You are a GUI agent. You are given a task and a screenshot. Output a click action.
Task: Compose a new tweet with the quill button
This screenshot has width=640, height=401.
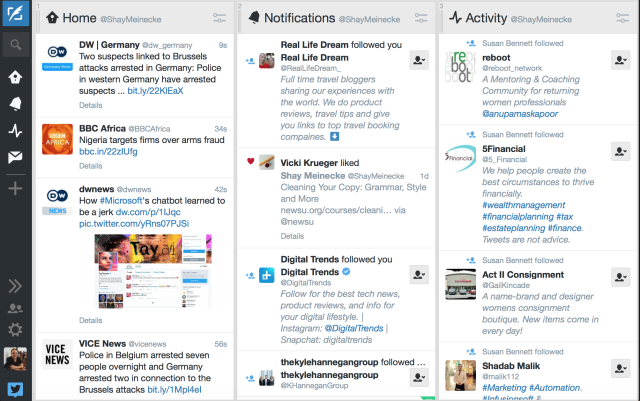point(16,13)
